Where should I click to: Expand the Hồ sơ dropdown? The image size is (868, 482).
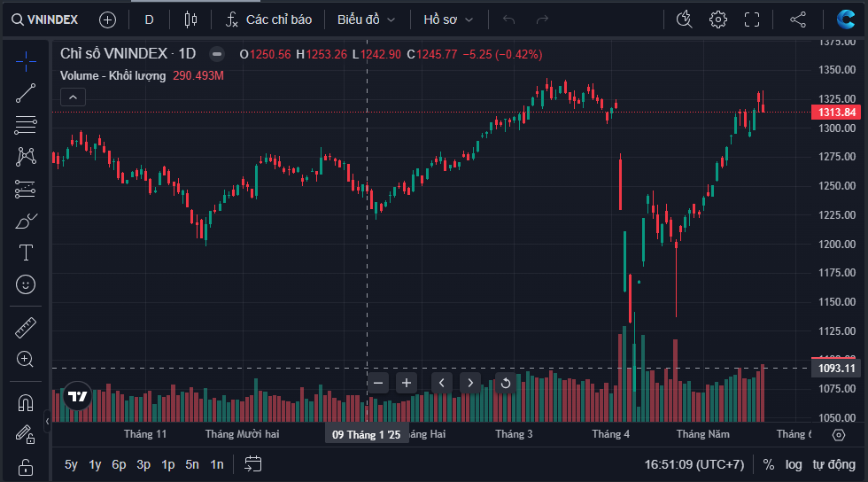click(x=448, y=20)
